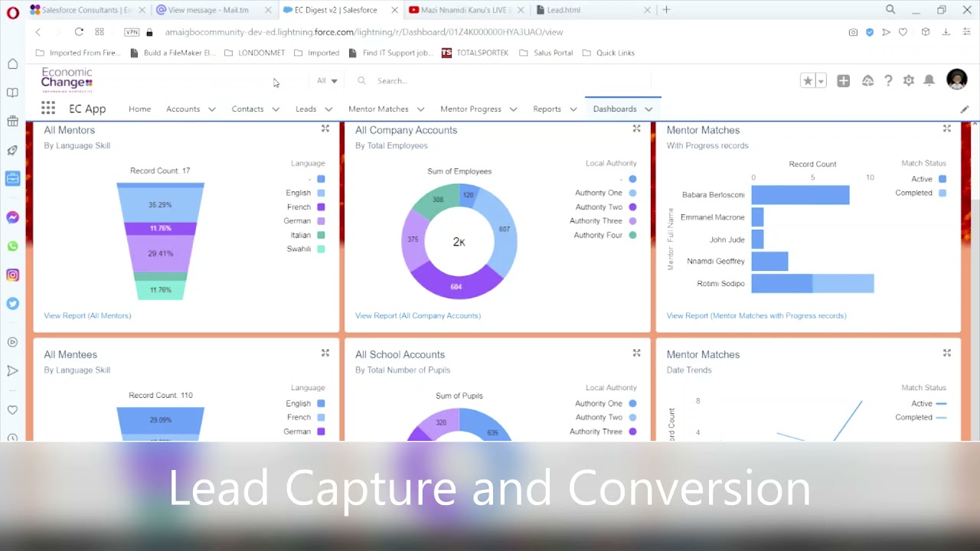980x551 pixels.
Task: Open Messenger in Opera sidebar
Action: [12, 217]
